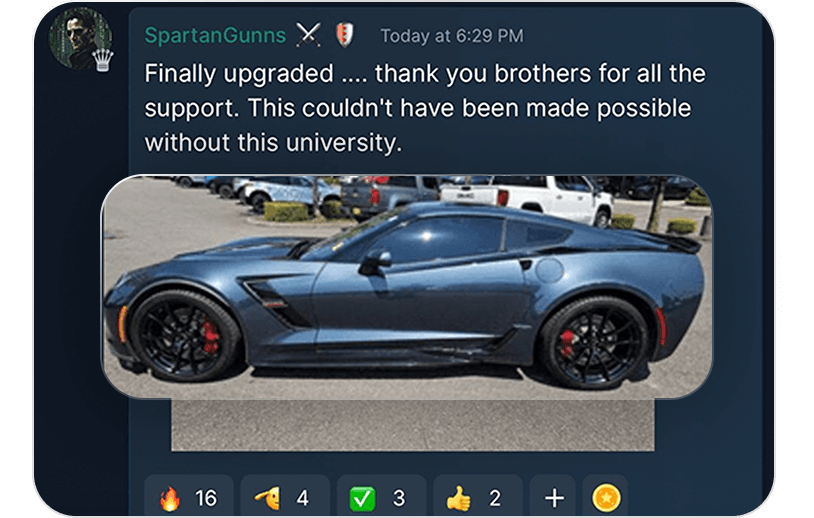Add a new reaction with plus button
This screenshot has width=814, height=518.
pyautogui.click(x=553, y=498)
